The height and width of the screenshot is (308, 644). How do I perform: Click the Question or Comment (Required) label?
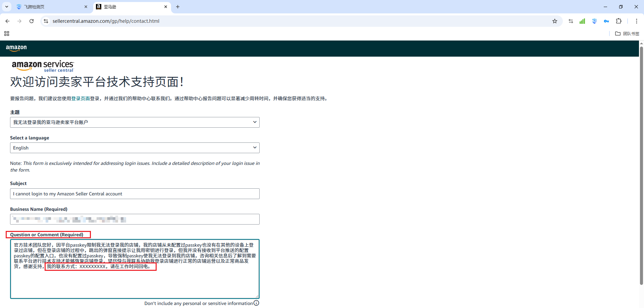point(47,235)
